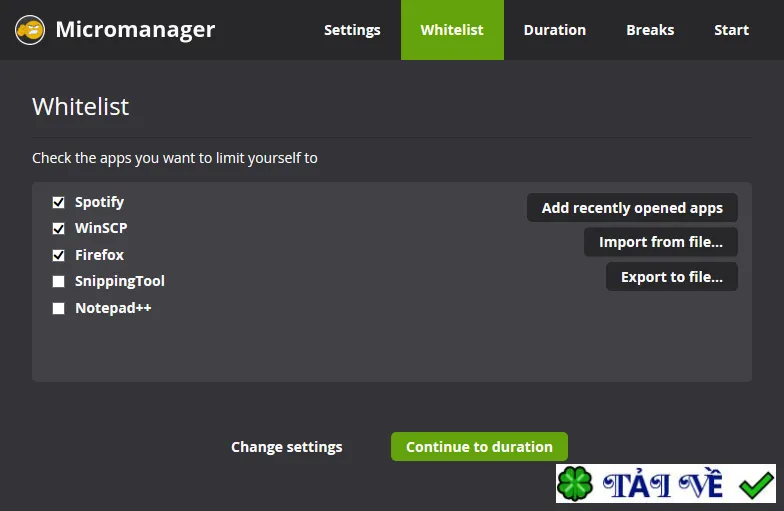Screen dimensions: 784x511
Task: Check the Notepad++ checkbox
Action: point(58,308)
